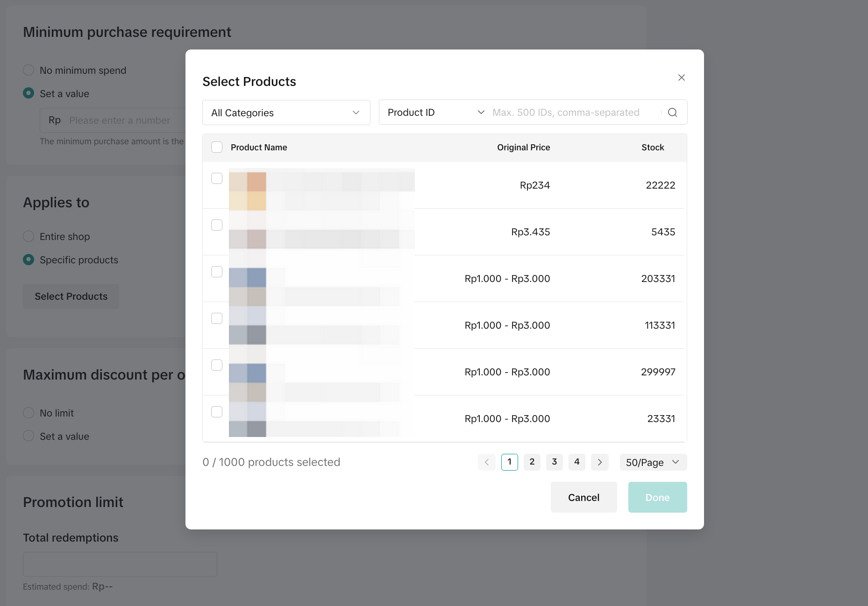The height and width of the screenshot is (606, 868).
Task: Click the Cancel button
Action: [583, 497]
